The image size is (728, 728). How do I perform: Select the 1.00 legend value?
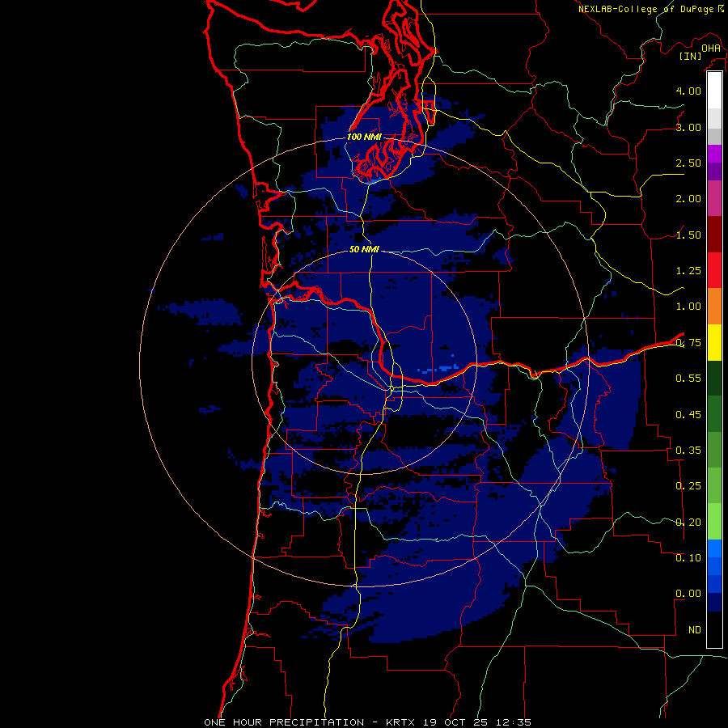pyautogui.click(x=688, y=307)
